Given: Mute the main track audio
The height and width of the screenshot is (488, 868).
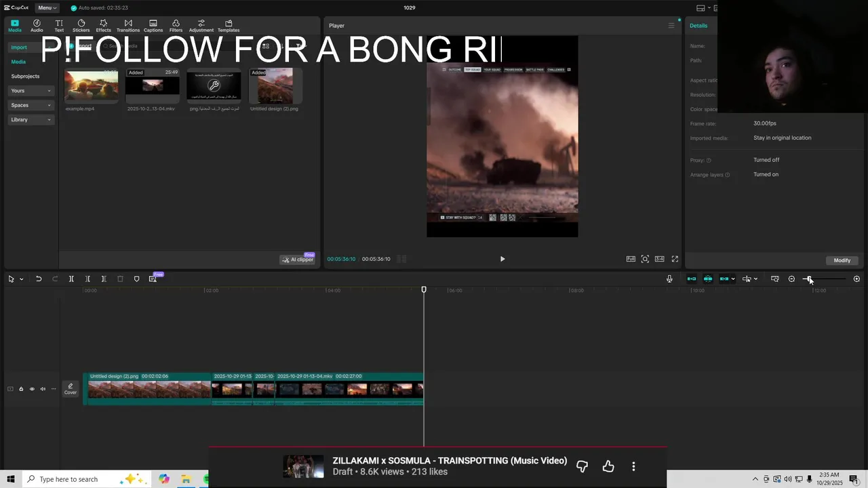Looking at the screenshot, I should click(x=43, y=389).
